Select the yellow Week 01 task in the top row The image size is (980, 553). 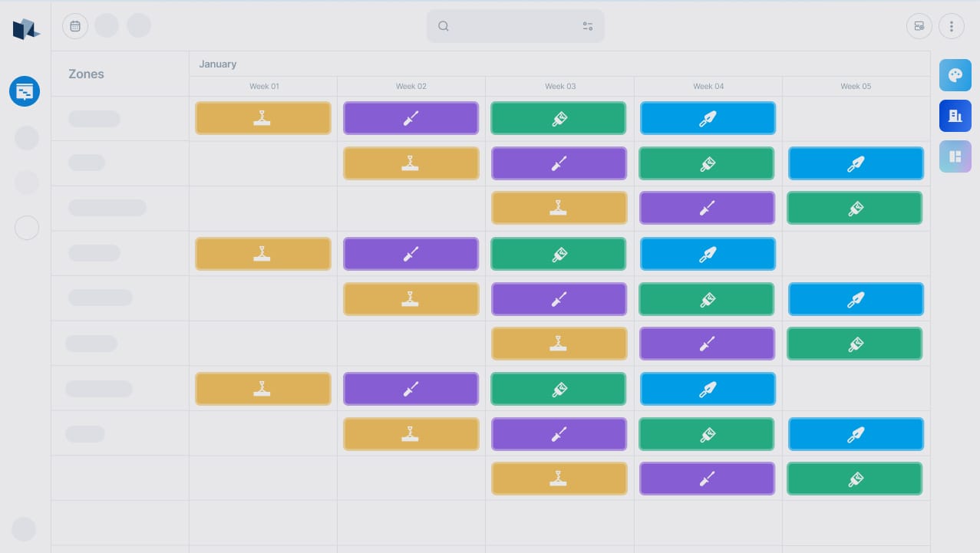coord(262,118)
